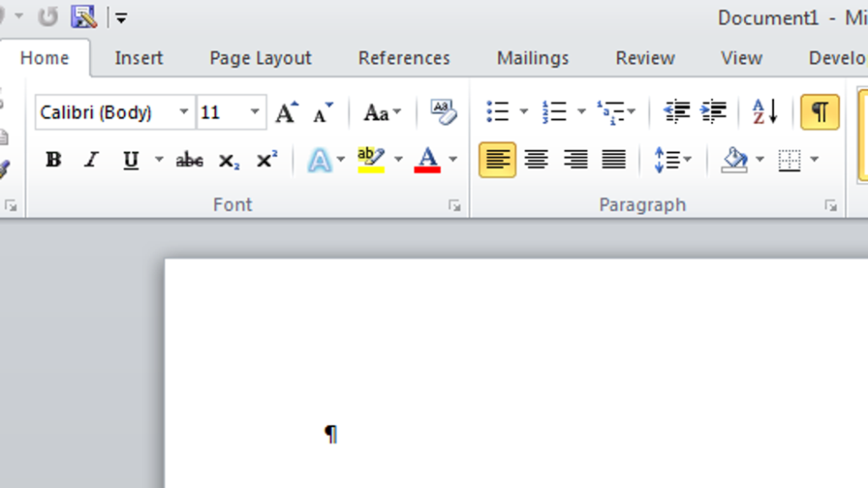The height and width of the screenshot is (488, 868).
Task: Toggle Show/Hide paragraph marks
Action: (819, 112)
